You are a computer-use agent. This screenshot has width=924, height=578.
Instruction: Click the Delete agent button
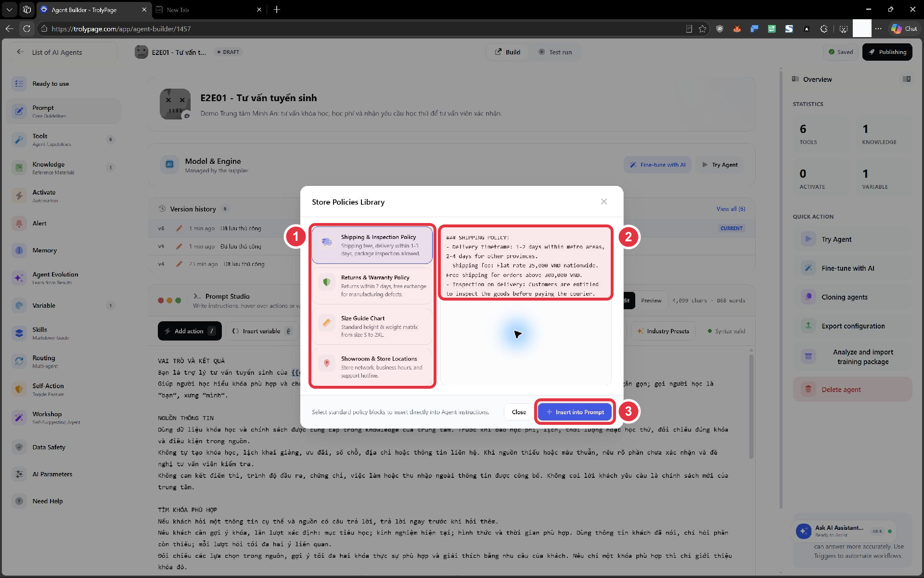pyautogui.click(x=852, y=389)
